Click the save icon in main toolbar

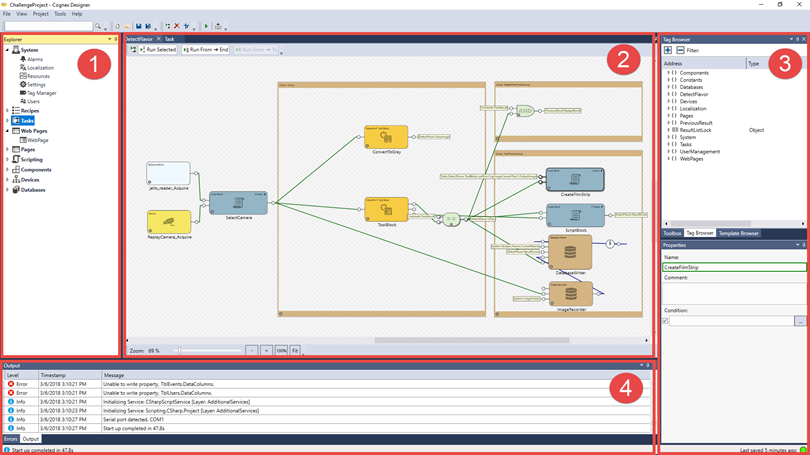click(139, 26)
